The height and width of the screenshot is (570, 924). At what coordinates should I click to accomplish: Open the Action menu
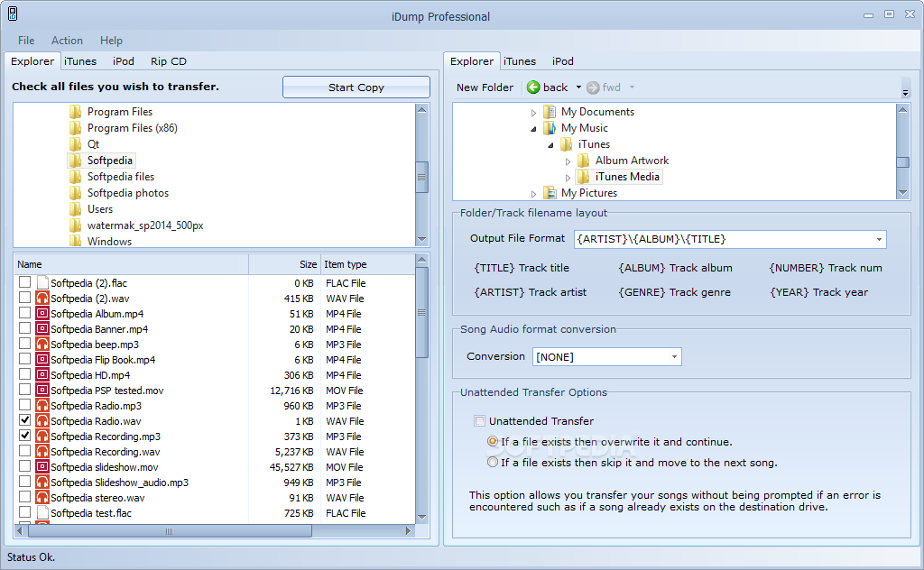[x=67, y=41]
